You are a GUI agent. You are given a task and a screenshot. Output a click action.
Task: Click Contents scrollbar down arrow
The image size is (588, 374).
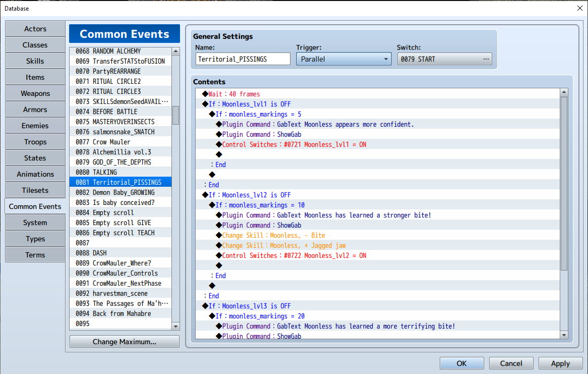(564, 335)
